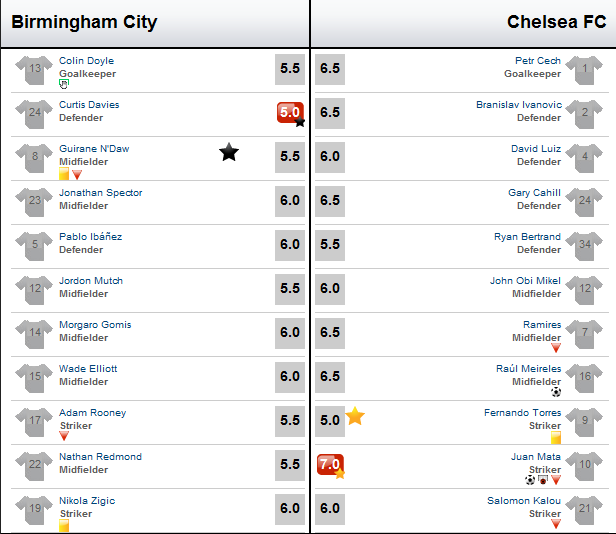Select Juan Mata's red 7.0 rating badge
The height and width of the screenshot is (534, 616).
click(x=330, y=464)
